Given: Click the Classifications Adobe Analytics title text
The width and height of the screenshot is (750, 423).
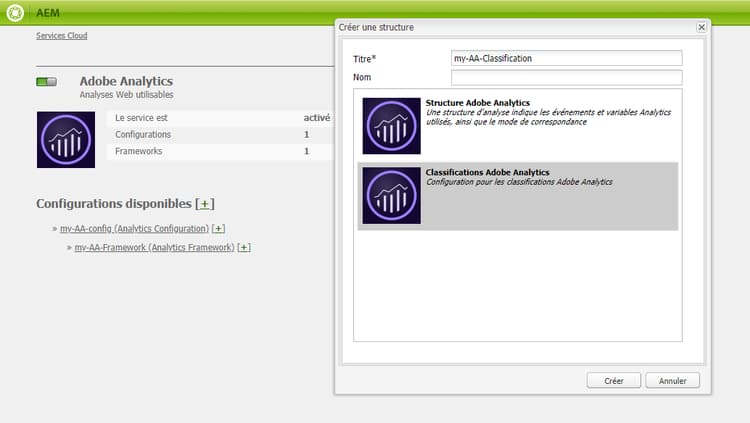Looking at the screenshot, I should tap(487, 172).
